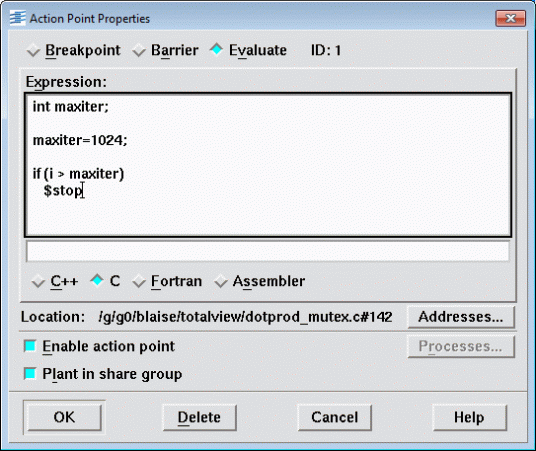Place cursor after the $stop statement
536x451 pixels.
tap(84, 190)
